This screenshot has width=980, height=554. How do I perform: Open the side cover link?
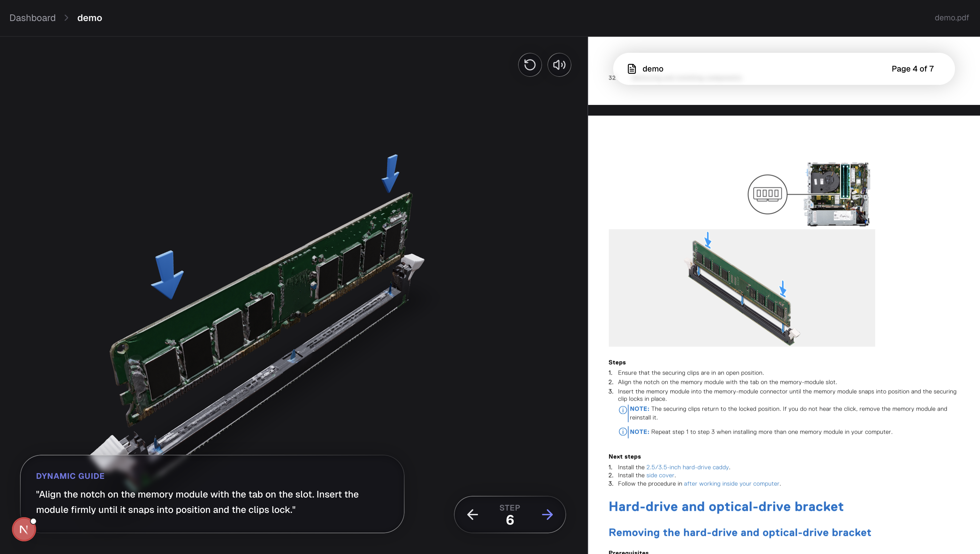click(660, 475)
